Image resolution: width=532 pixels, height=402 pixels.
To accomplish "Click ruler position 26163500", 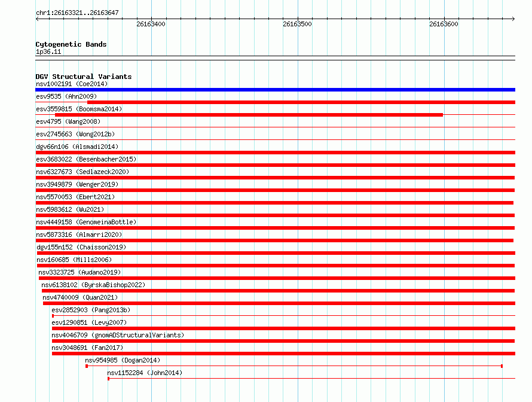I will [297, 24].
